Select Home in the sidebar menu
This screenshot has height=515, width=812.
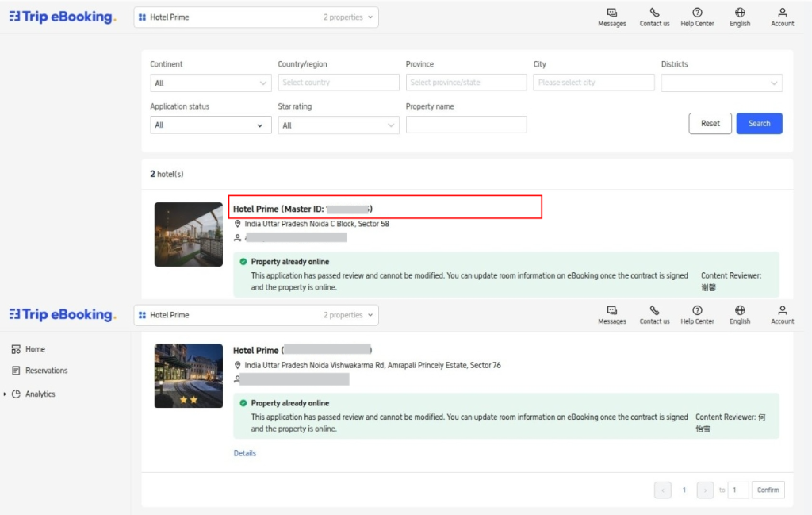(35, 349)
